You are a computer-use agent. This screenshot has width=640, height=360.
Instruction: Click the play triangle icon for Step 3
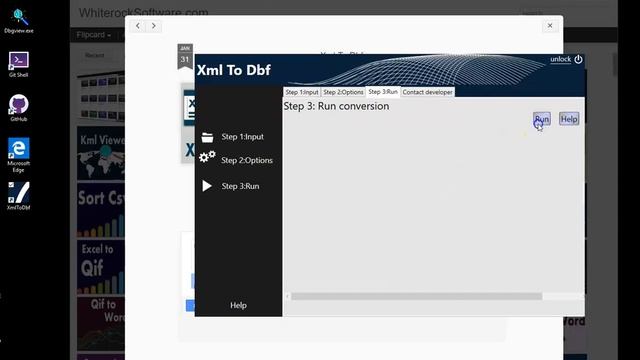207,186
